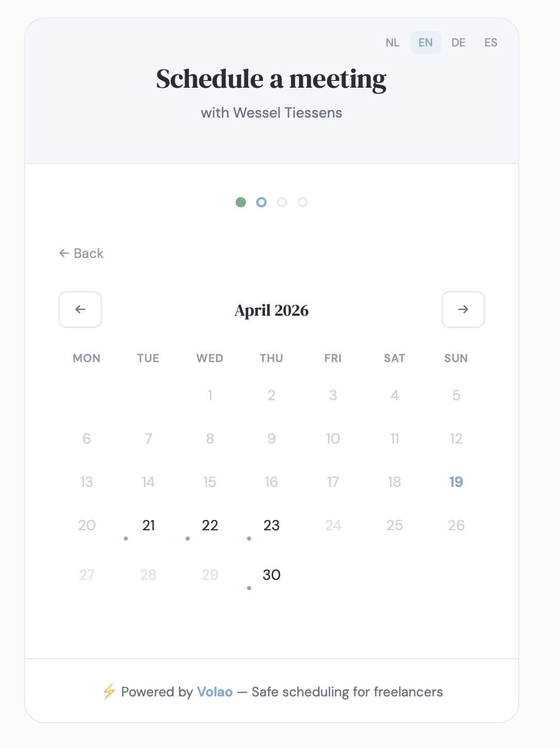Select the EN language tab
Image resolution: width=560 pixels, height=748 pixels.
click(425, 42)
